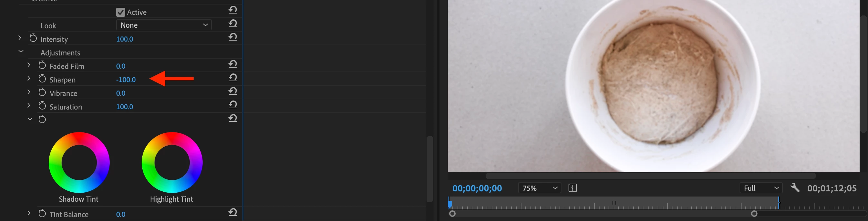Image resolution: width=868 pixels, height=221 pixels.
Task: Toggle the Intensity animation stopwatch
Action: coord(33,38)
